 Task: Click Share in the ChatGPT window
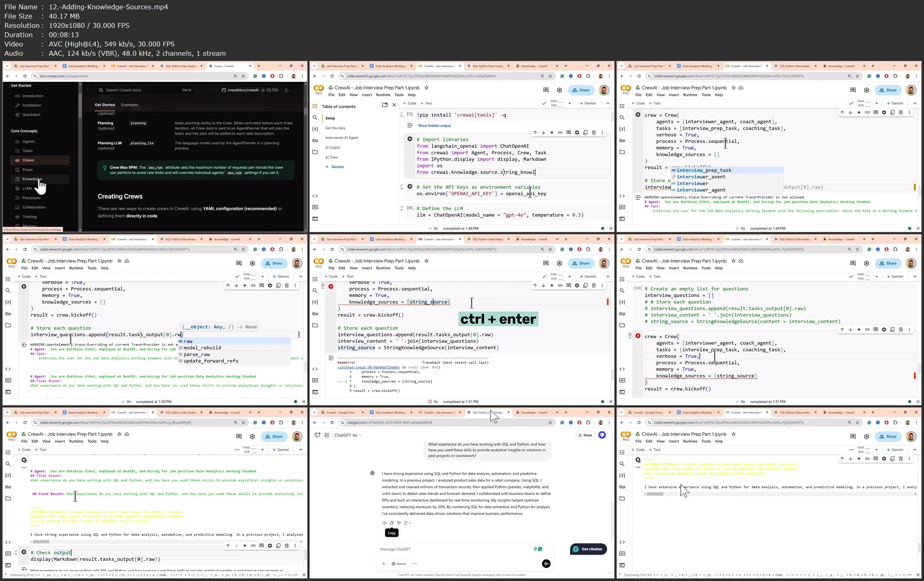[585, 435]
